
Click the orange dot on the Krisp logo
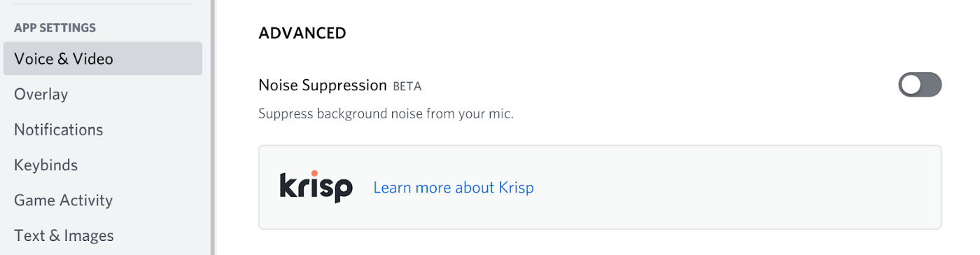[x=314, y=173]
